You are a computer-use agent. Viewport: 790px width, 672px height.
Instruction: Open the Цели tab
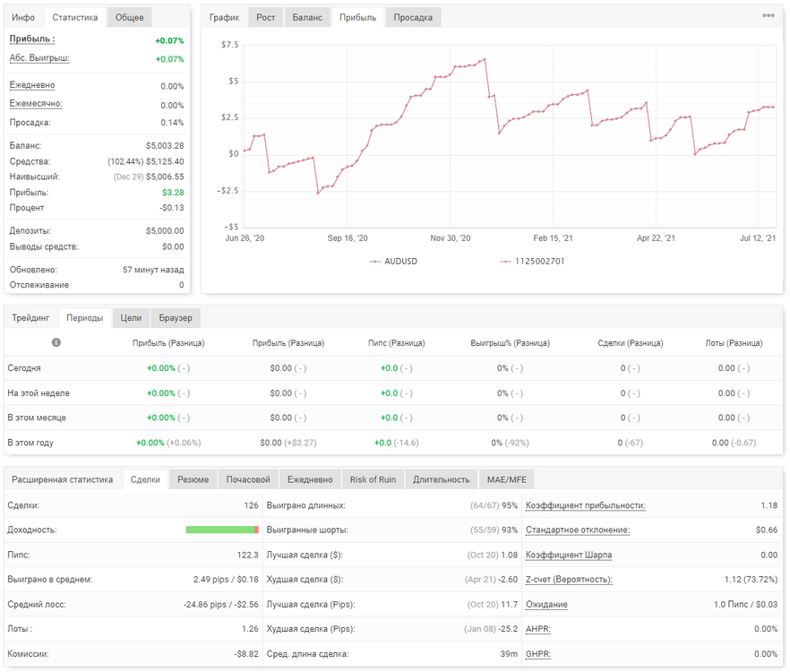[x=131, y=317]
